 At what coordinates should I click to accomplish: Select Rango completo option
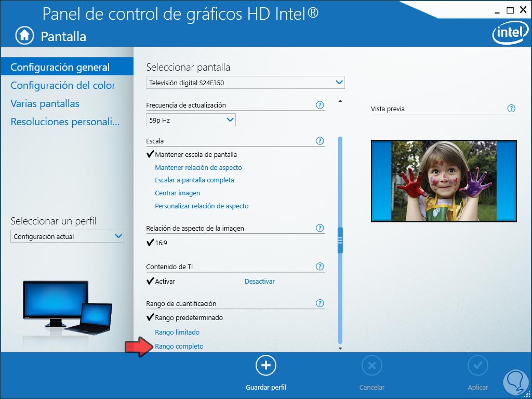click(179, 347)
